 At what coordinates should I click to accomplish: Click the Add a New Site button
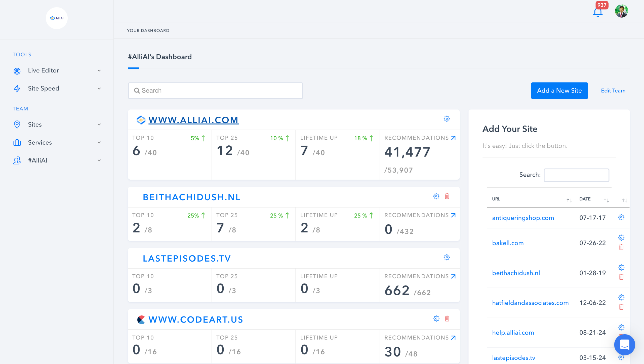point(559,91)
